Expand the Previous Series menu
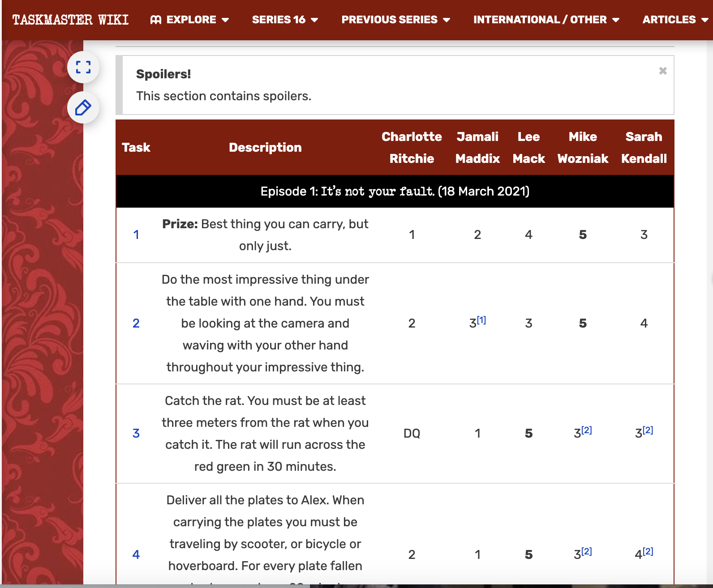Image resolution: width=713 pixels, height=588 pixels. pyautogui.click(x=395, y=20)
